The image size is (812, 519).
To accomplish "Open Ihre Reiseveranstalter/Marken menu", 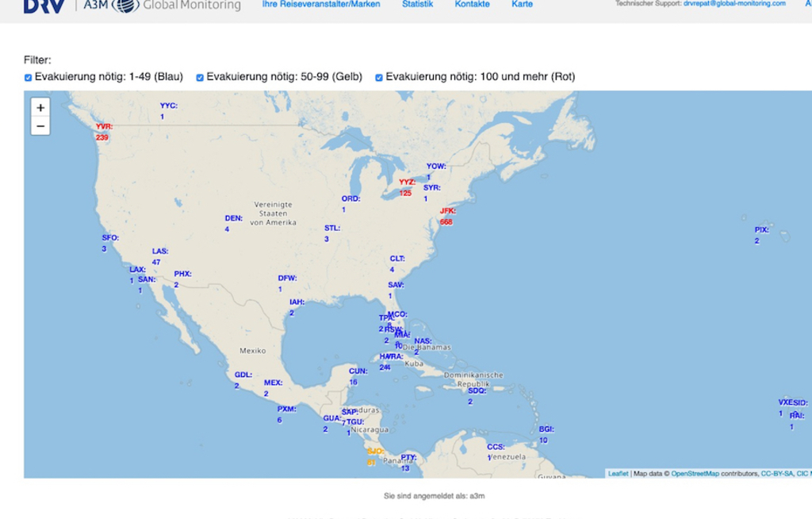I will coord(321,4).
